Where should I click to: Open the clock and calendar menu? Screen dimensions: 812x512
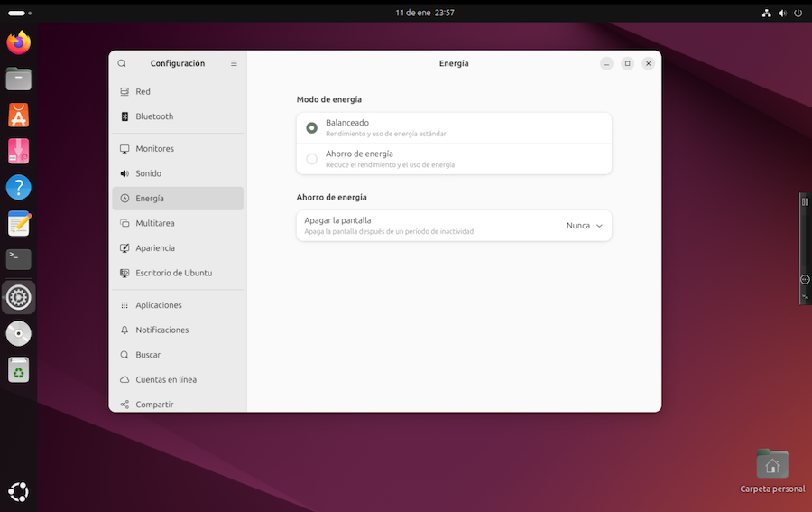click(x=424, y=13)
